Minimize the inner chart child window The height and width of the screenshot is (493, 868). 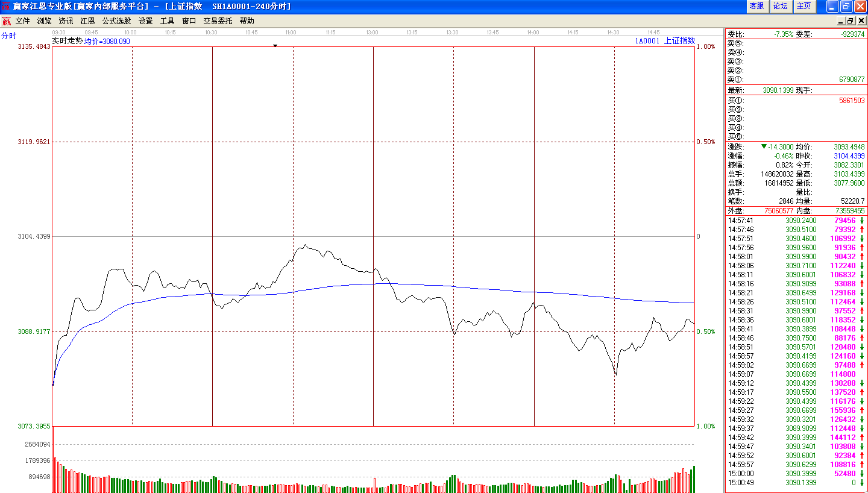(x=841, y=20)
